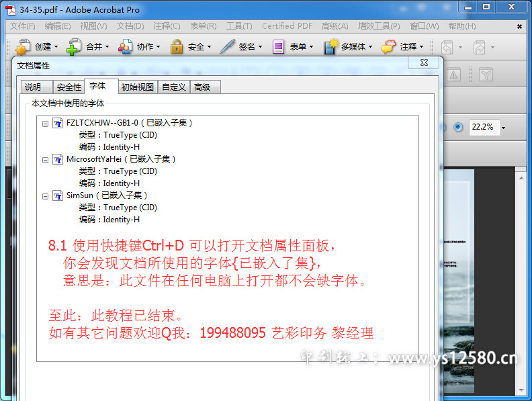Click the Security (安全) lock icon

(176, 47)
